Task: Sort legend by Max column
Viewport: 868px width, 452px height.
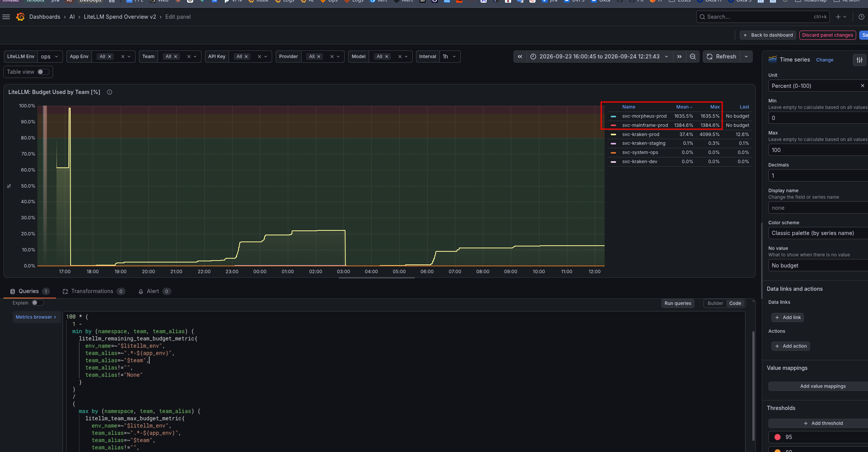Action: click(x=715, y=107)
